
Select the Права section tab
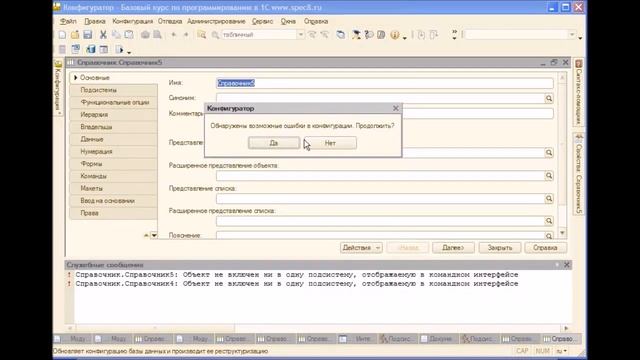click(113, 213)
